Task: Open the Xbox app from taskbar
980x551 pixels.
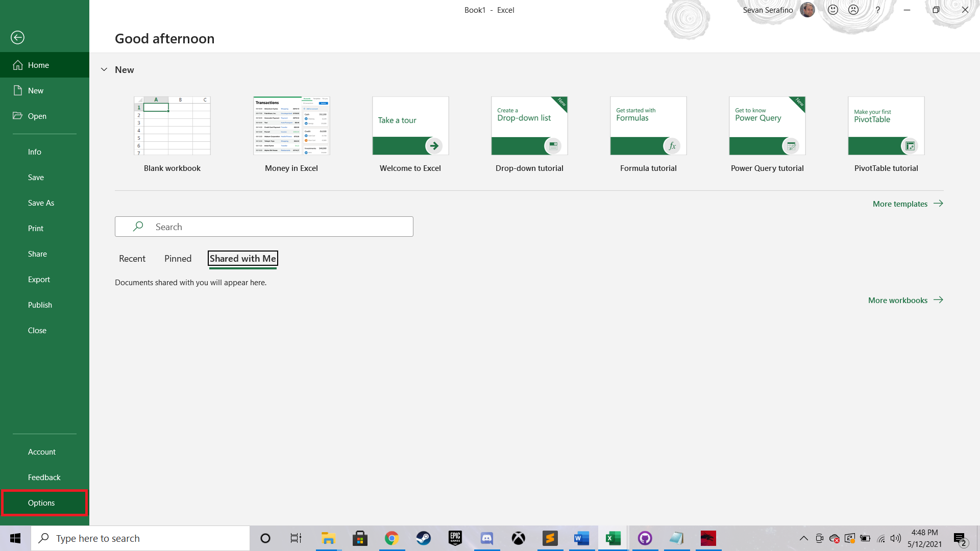Action: click(518, 538)
